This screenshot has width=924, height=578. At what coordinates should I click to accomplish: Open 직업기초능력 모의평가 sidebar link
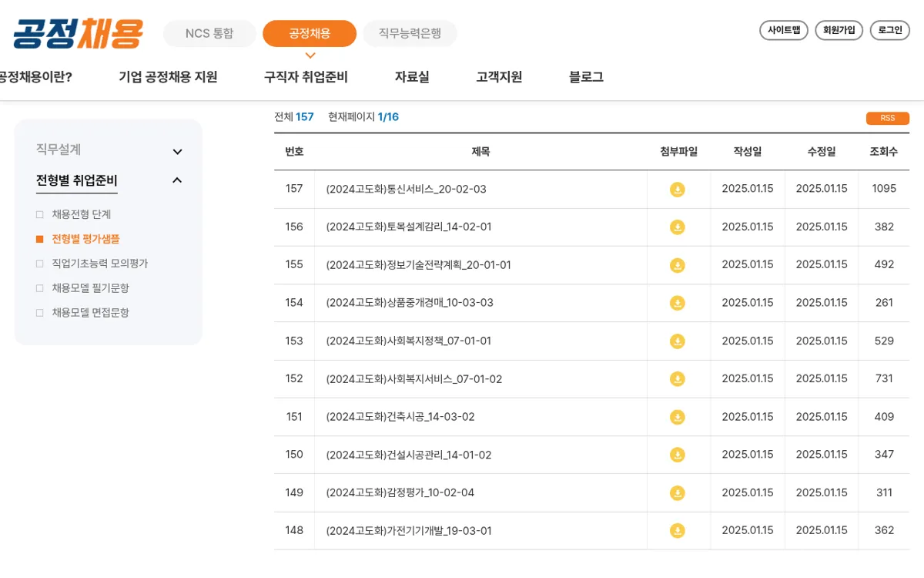coord(99,264)
